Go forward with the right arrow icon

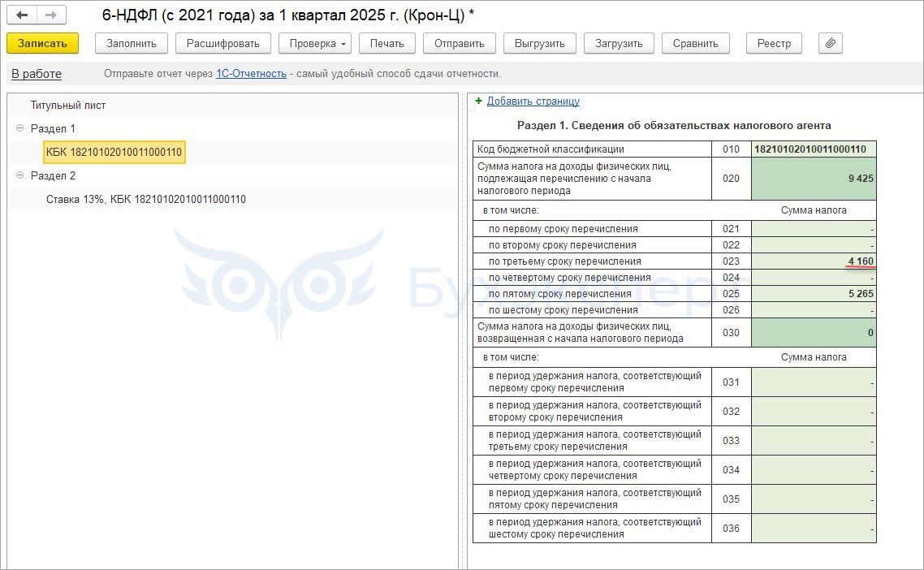tap(51, 15)
